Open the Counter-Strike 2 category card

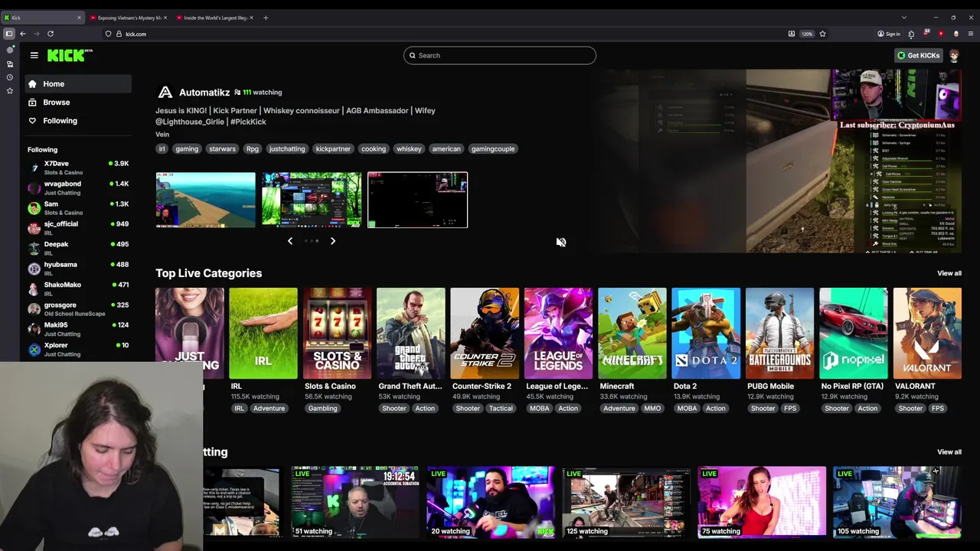coord(485,334)
